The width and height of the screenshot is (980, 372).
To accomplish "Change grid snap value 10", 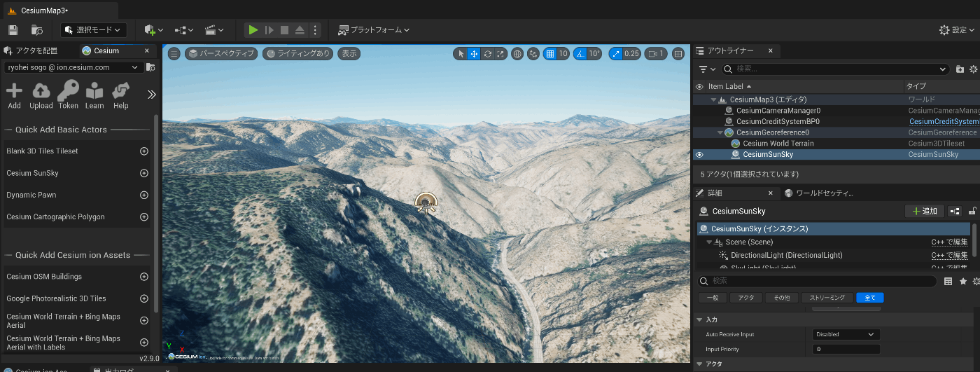I will (x=563, y=53).
